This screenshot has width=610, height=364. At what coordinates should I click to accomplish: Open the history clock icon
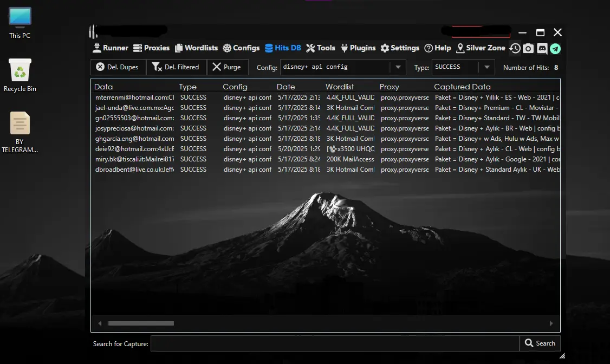[x=515, y=48]
